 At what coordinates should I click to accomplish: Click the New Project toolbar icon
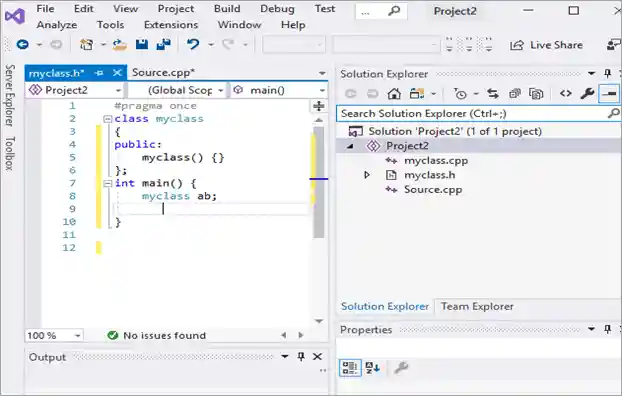[x=86, y=44]
